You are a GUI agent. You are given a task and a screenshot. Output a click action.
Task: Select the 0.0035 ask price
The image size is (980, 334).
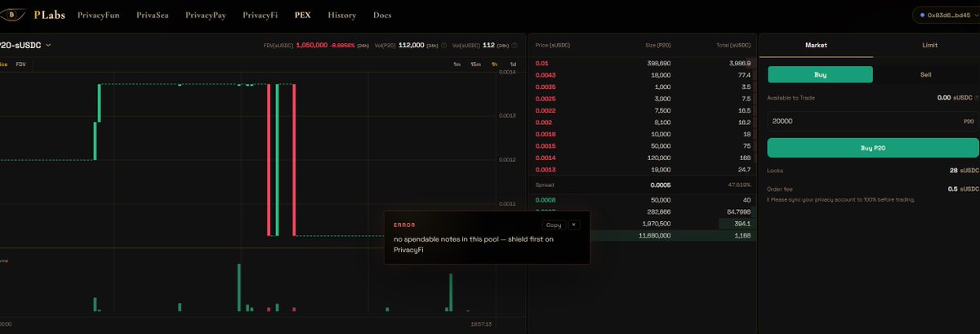(546, 87)
